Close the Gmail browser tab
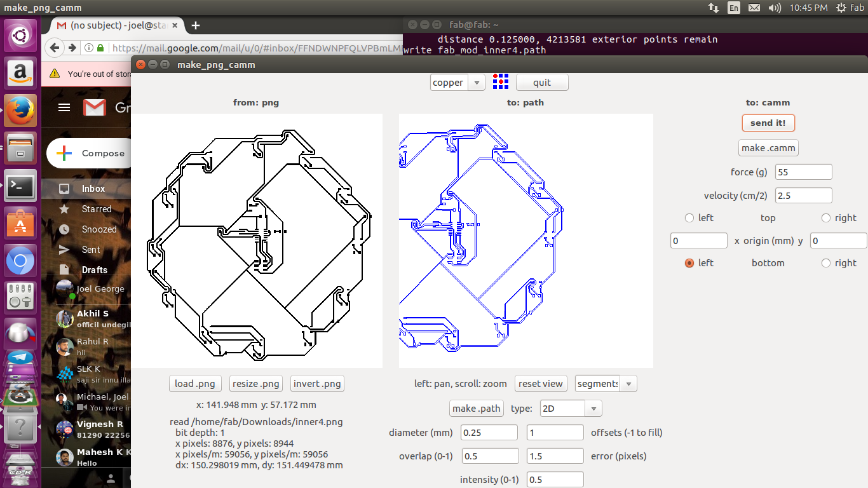Image resolution: width=868 pixels, height=488 pixels. 175,25
